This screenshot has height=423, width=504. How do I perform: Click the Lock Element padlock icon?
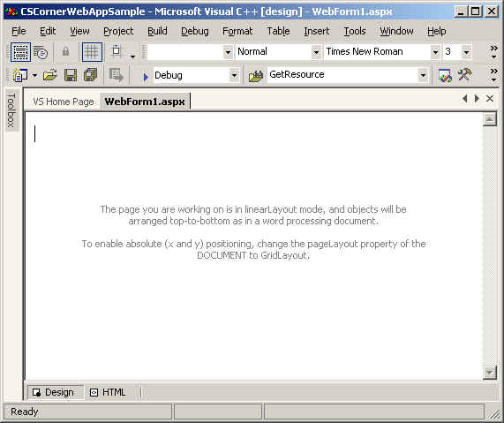pos(65,51)
